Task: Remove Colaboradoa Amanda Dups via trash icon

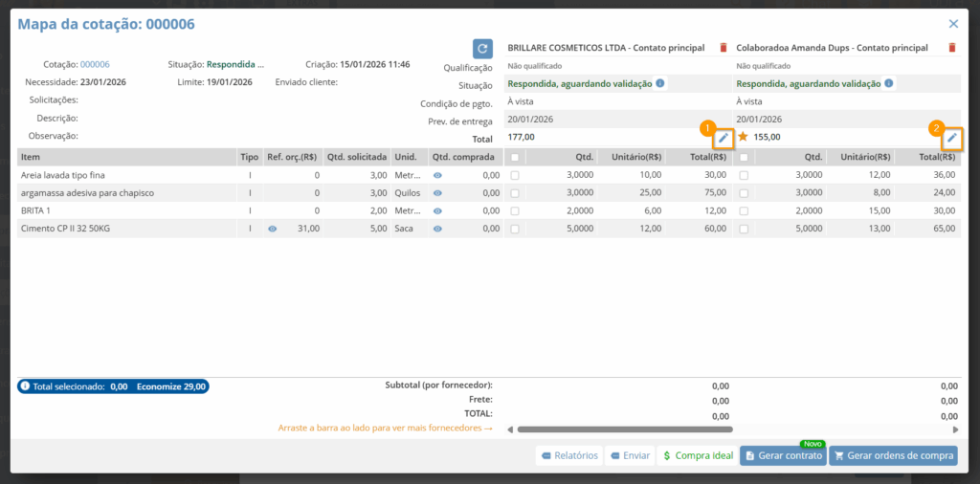Action: pyautogui.click(x=951, y=48)
